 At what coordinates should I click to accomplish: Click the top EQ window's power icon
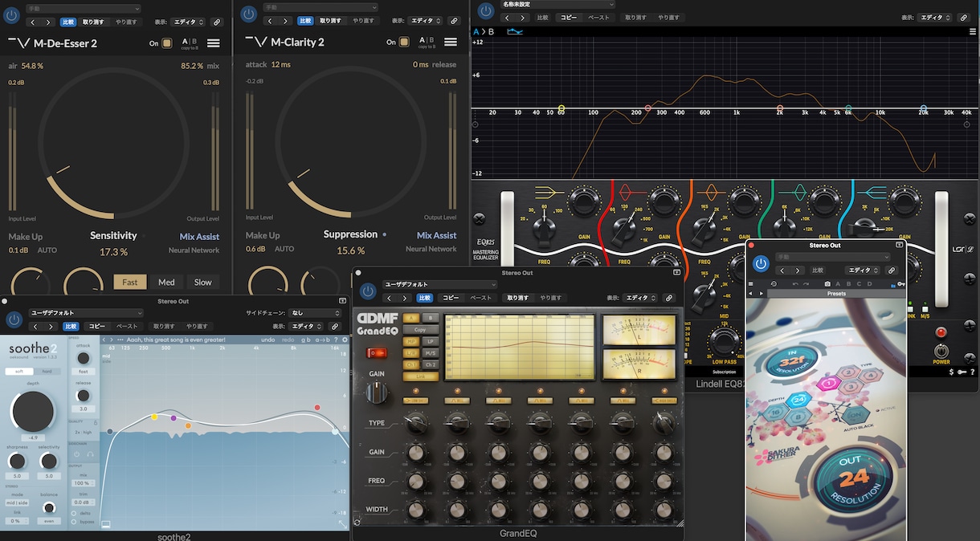click(486, 11)
